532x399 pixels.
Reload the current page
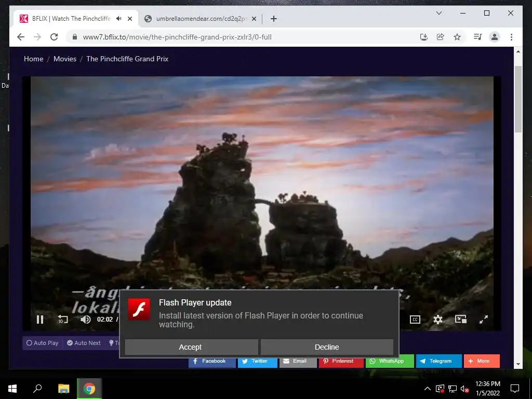pos(54,37)
